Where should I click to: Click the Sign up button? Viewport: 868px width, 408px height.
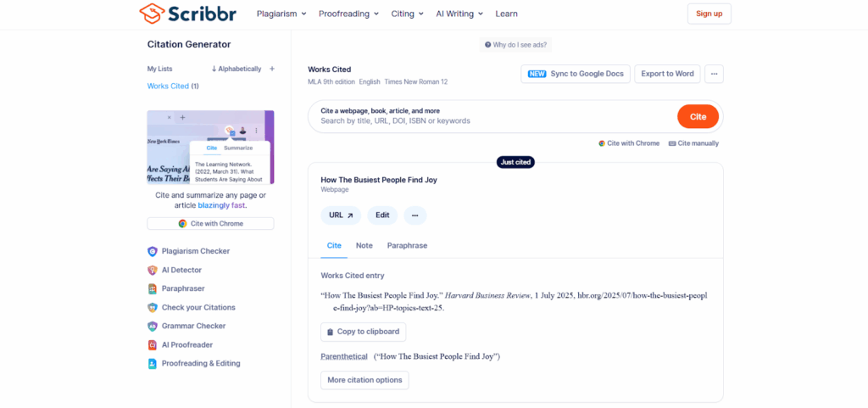709,14
